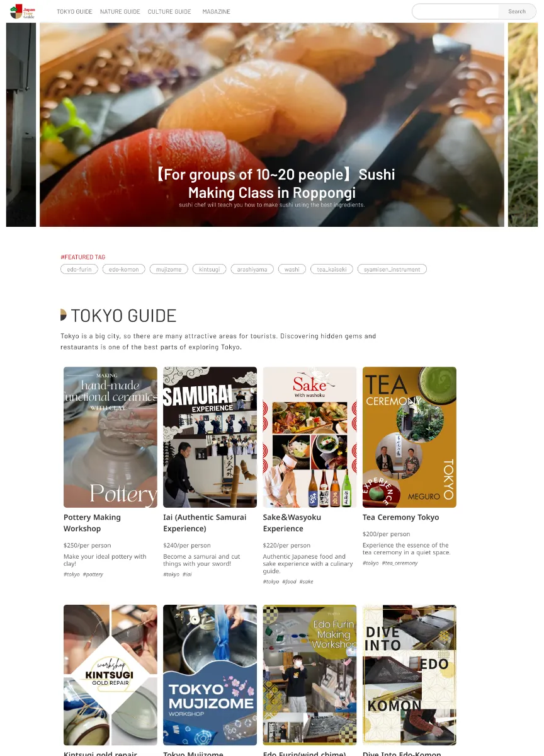This screenshot has width=544, height=756.
Task: Open the Sushi Making Class hero banner
Action: [x=272, y=125]
